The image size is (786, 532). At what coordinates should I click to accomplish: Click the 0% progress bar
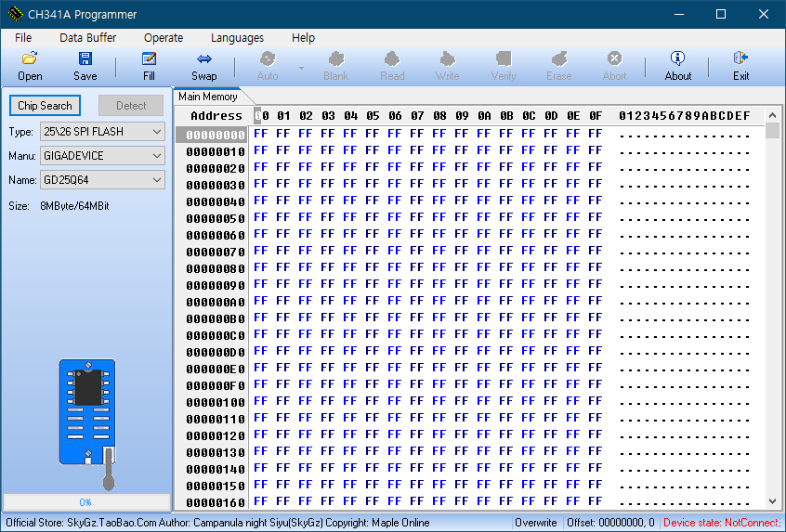pos(85,502)
